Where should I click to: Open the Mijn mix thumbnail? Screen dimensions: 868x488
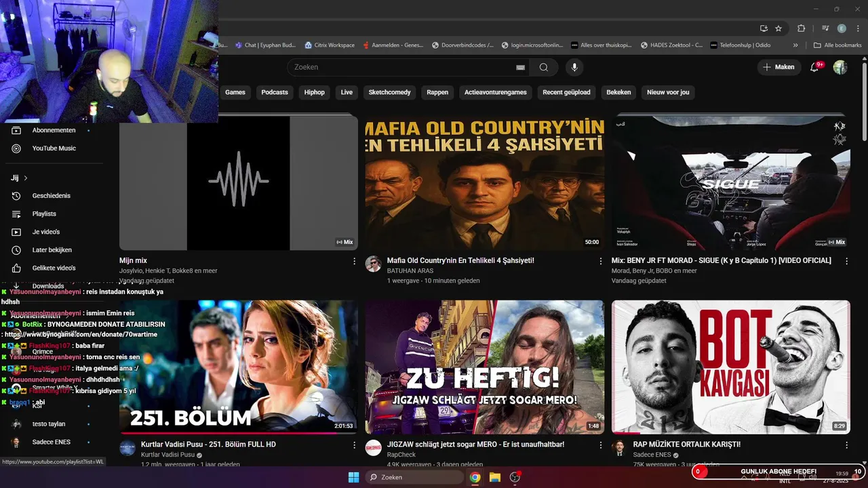239,183
